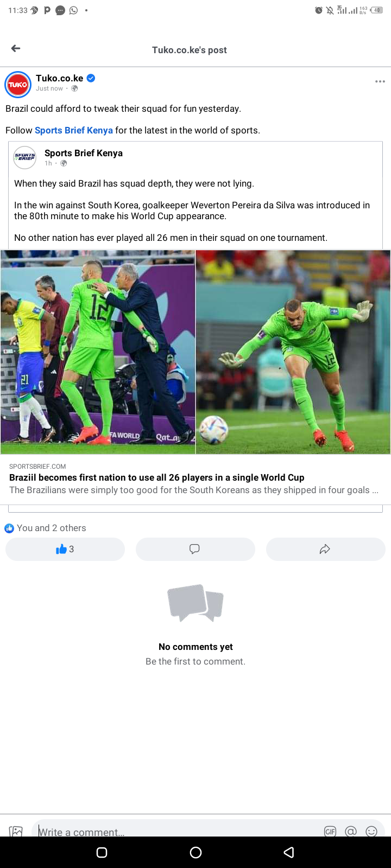Open the emoji smiley picker
The image size is (391, 868).
click(x=371, y=831)
